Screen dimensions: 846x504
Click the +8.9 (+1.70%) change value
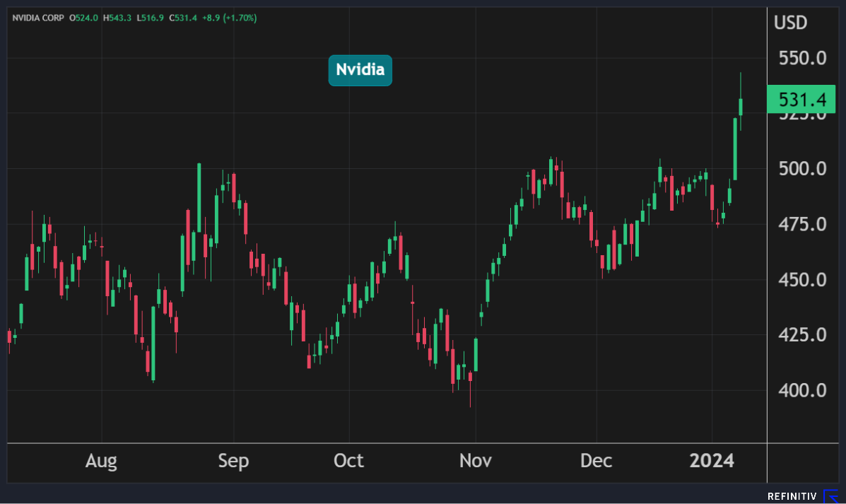(x=228, y=18)
